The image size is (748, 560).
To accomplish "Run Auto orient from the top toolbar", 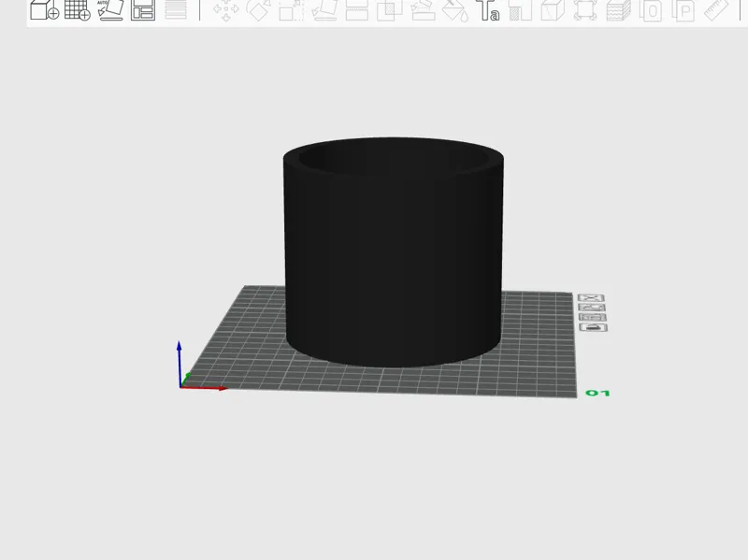I will 110,9.
